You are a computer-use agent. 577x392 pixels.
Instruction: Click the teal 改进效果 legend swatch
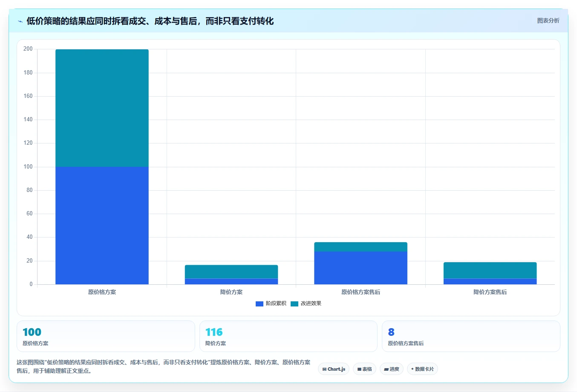(x=294, y=303)
